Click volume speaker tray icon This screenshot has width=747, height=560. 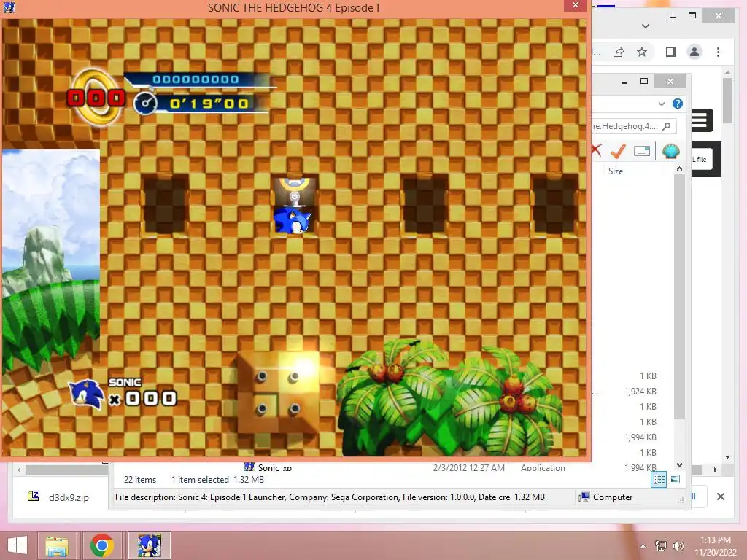(x=678, y=546)
